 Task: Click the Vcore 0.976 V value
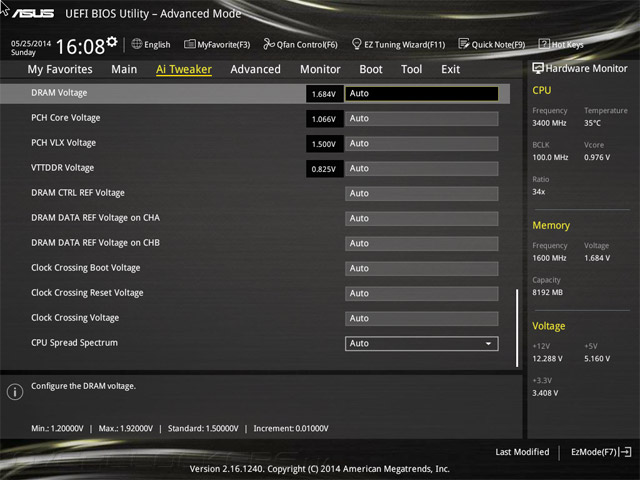597,157
